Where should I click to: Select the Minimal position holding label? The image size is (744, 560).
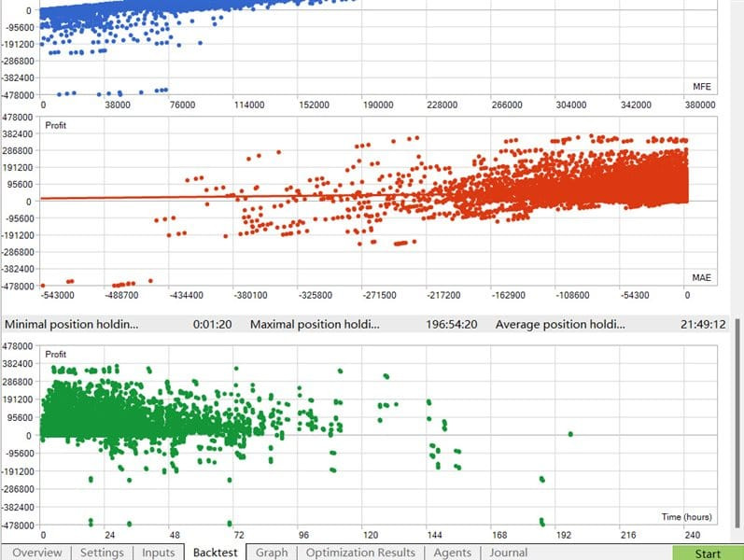72,325
